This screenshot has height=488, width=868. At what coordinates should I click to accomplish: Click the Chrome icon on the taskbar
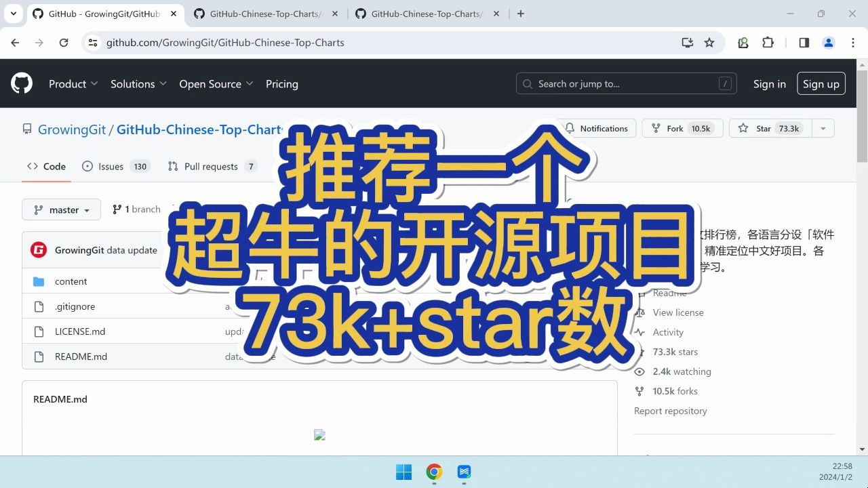[434, 472]
